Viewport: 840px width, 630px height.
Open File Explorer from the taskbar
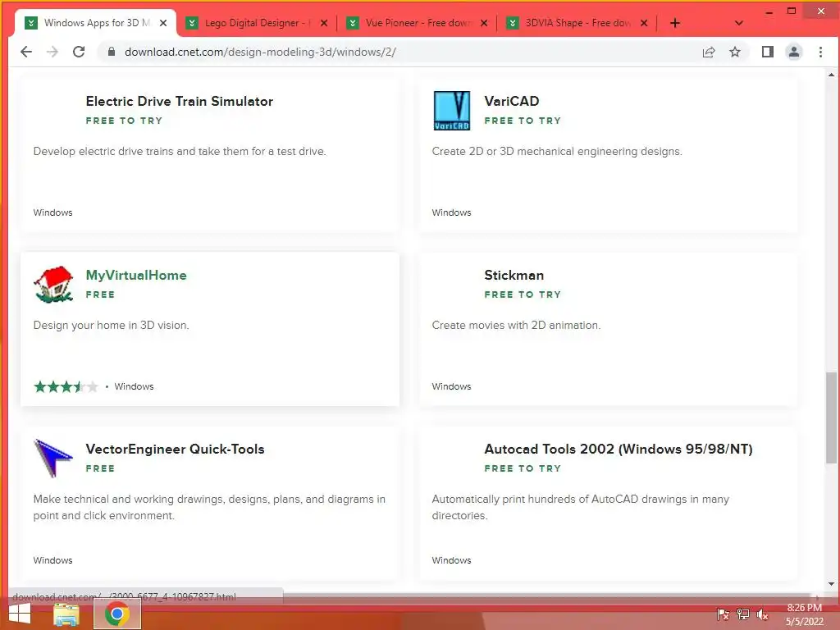tap(66, 614)
